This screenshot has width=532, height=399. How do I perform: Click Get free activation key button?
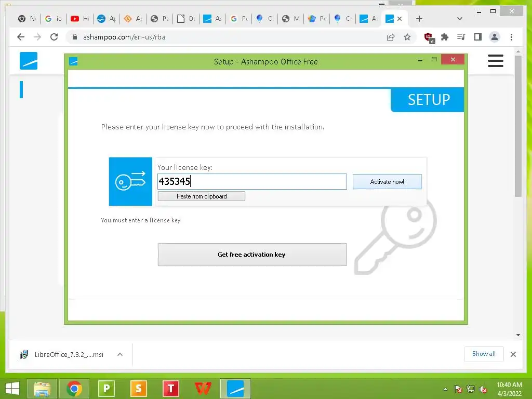click(x=252, y=255)
